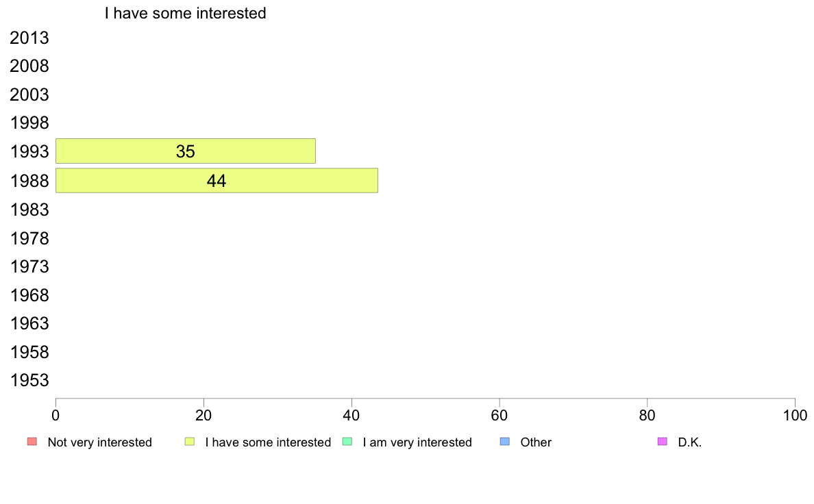Click the 2013 year label
The height and width of the screenshot is (504, 814).
click(x=29, y=38)
